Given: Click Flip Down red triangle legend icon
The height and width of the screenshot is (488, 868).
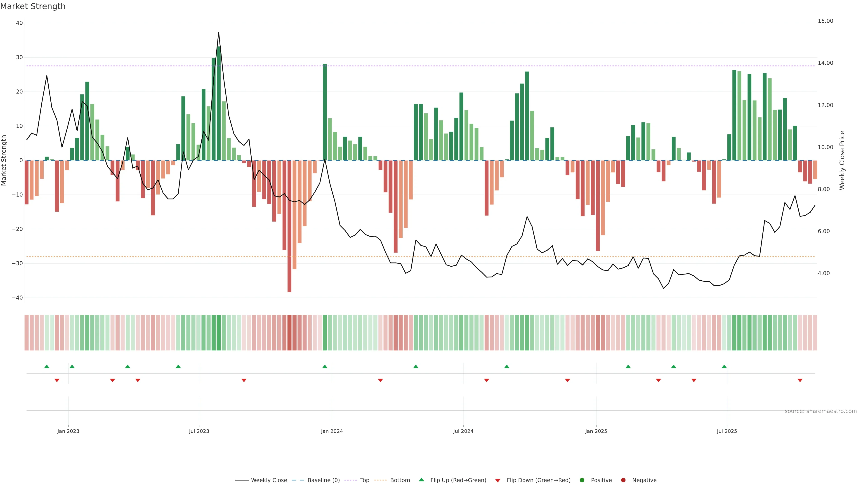Looking at the screenshot, I should click(498, 481).
